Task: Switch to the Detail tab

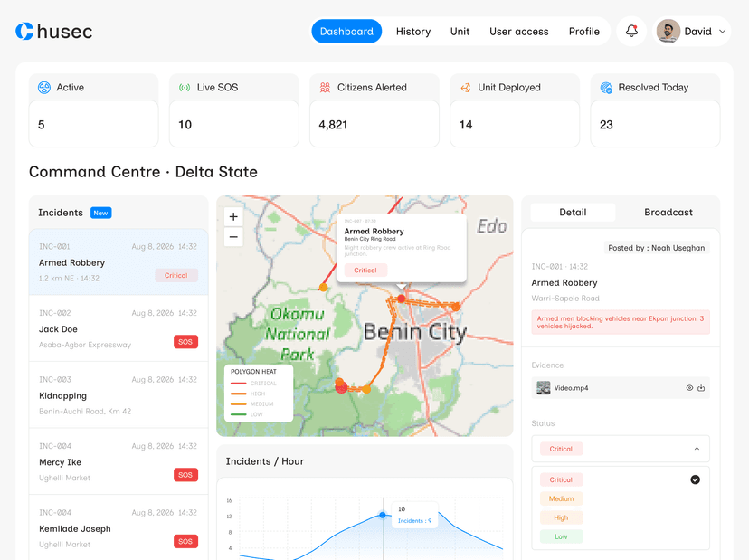Action: (573, 213)
